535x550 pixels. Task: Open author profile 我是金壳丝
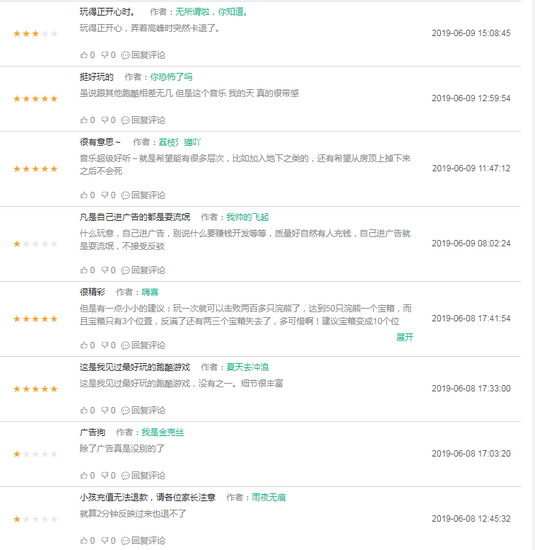pyautogui.click(x=163, y=432)
